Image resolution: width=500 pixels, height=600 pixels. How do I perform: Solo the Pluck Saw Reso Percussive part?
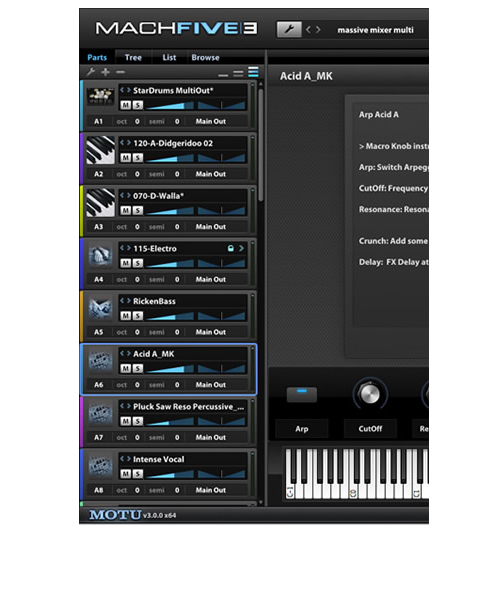click(x=138, y=421)
